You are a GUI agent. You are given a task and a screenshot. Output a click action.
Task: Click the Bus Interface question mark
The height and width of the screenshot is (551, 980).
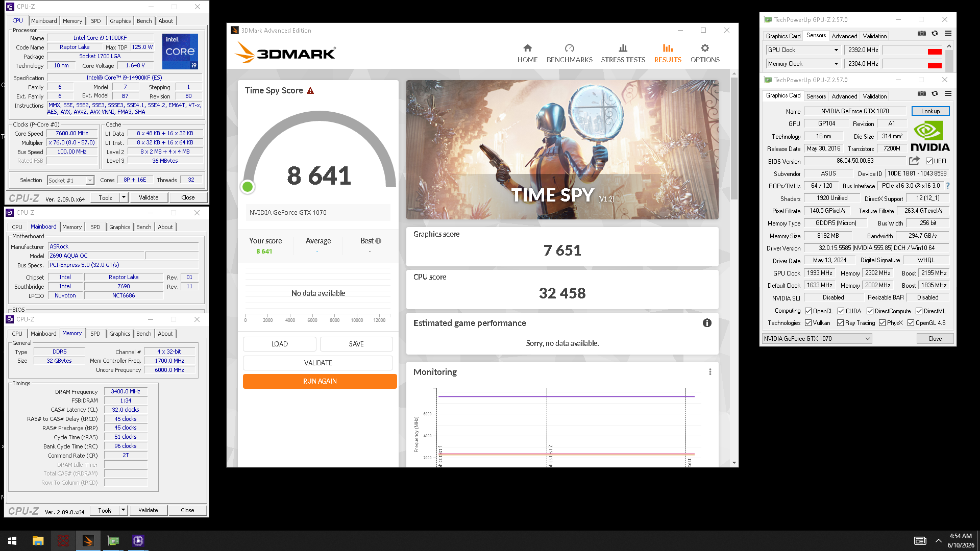tap(948, 186)
